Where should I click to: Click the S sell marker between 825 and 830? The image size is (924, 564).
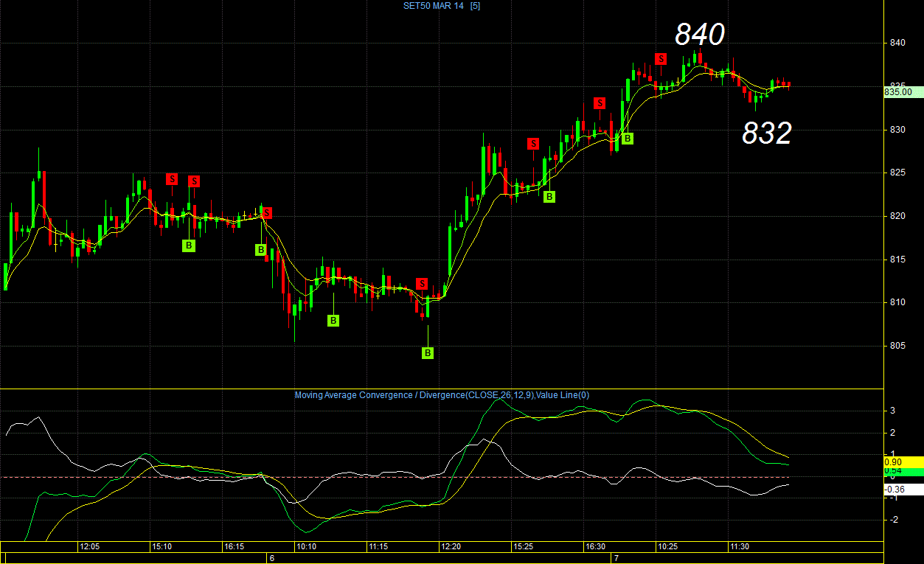click(533, 143)
